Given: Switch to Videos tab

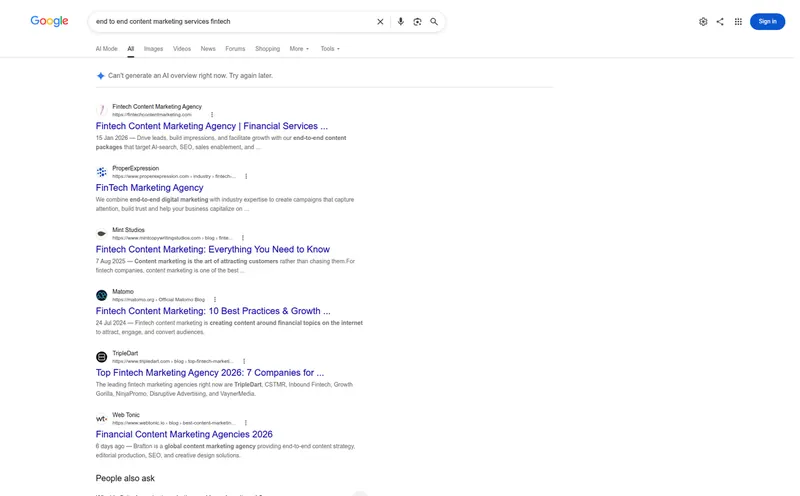Looking at the screenshot, I should pos(182,49).
